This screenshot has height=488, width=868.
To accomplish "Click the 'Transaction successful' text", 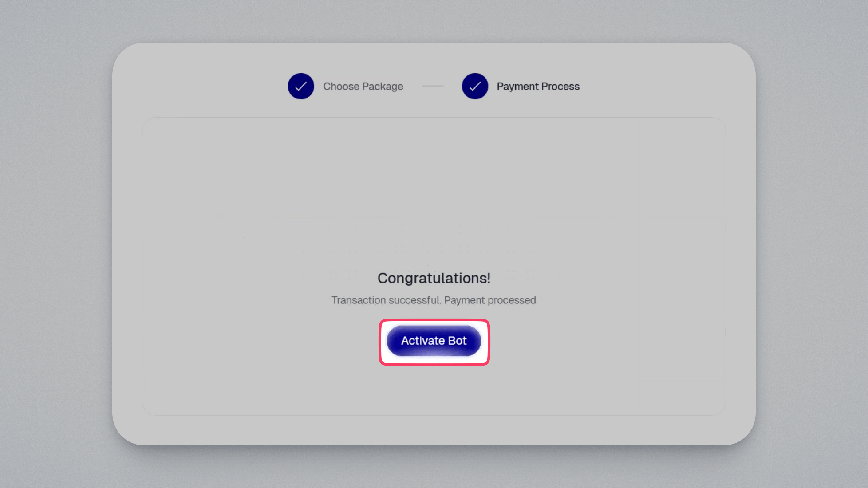I will coord(386,300).
